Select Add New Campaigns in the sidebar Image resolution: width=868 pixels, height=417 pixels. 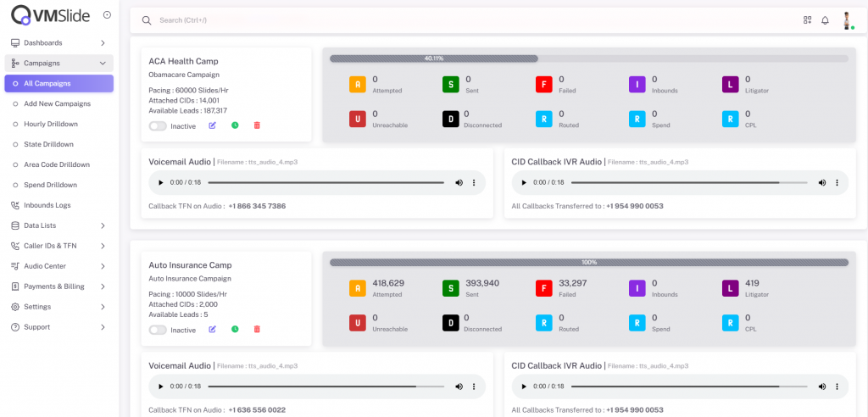pyautogui.click(x=57, y=103)
